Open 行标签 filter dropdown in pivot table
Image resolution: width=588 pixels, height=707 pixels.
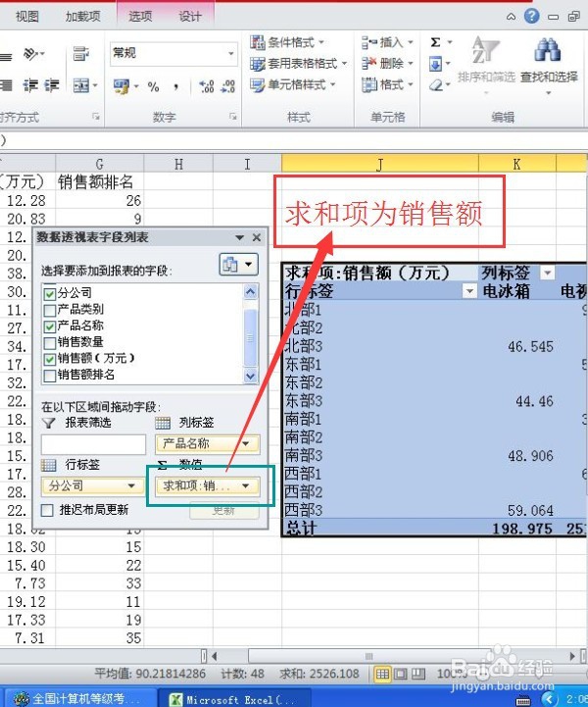click(469, 291)
